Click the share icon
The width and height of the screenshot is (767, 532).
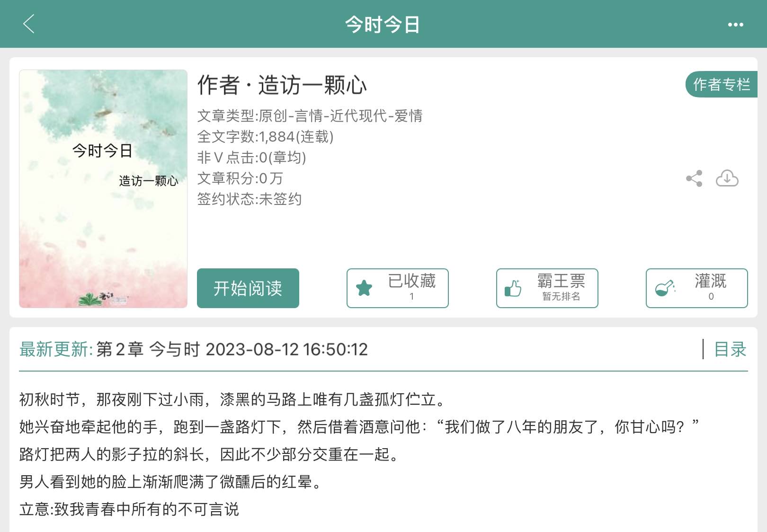(694, 178)
